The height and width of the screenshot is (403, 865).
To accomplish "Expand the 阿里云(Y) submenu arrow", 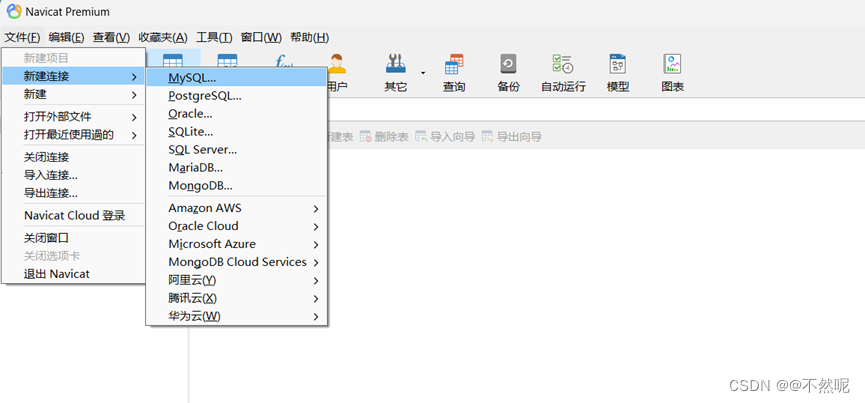I will 316,281.
